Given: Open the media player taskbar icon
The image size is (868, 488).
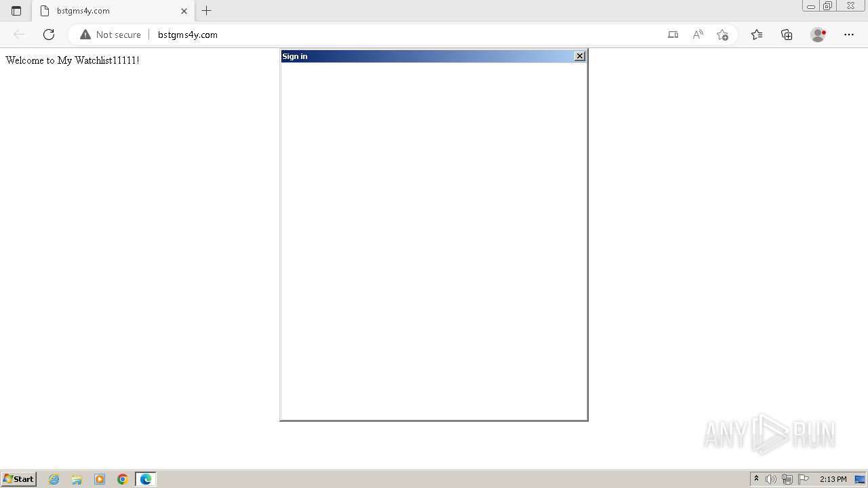Looking at the screenshot, I should [x=100, y=479].
